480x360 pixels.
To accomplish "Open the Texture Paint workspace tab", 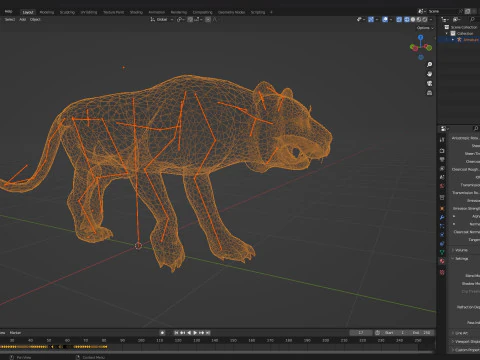I will point(113,12).
